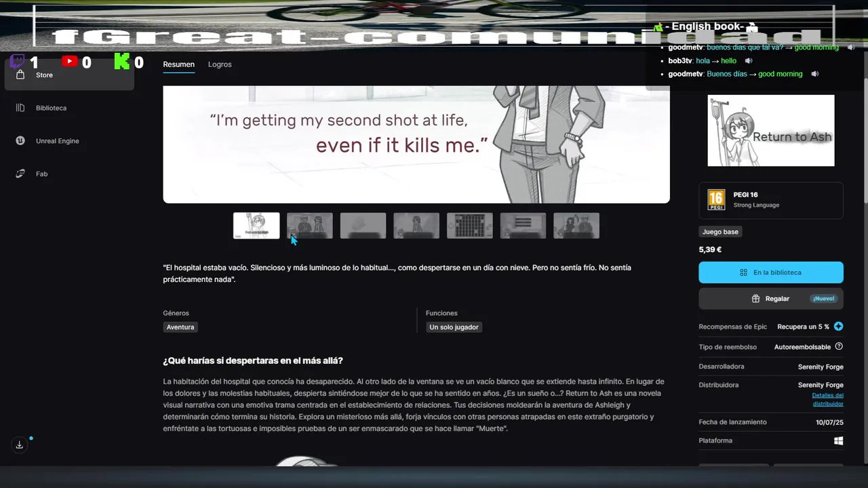Click Serenity Forge next to Desarrolladora

click(821, 367)
